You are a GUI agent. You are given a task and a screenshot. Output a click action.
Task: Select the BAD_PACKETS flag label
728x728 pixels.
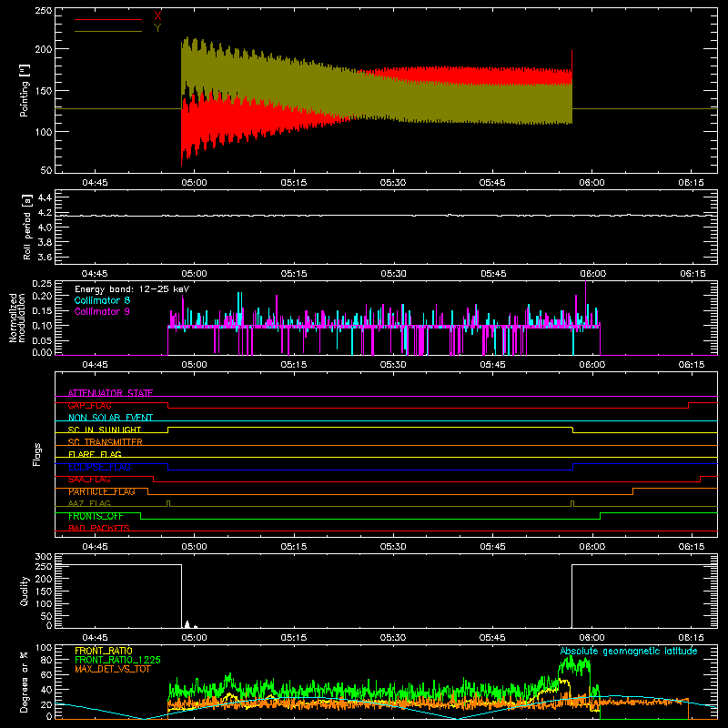coord(99,528)
